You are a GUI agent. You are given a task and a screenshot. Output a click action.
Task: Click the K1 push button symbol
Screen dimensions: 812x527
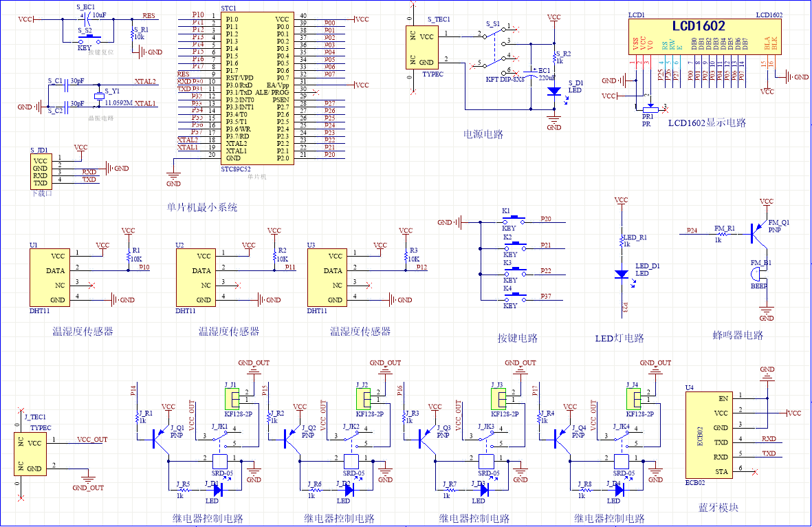(x=515, y=219)
